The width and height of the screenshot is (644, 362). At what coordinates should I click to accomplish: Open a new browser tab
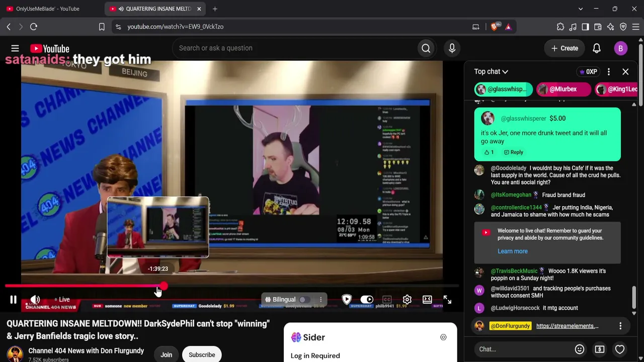[x=215, y=9]
